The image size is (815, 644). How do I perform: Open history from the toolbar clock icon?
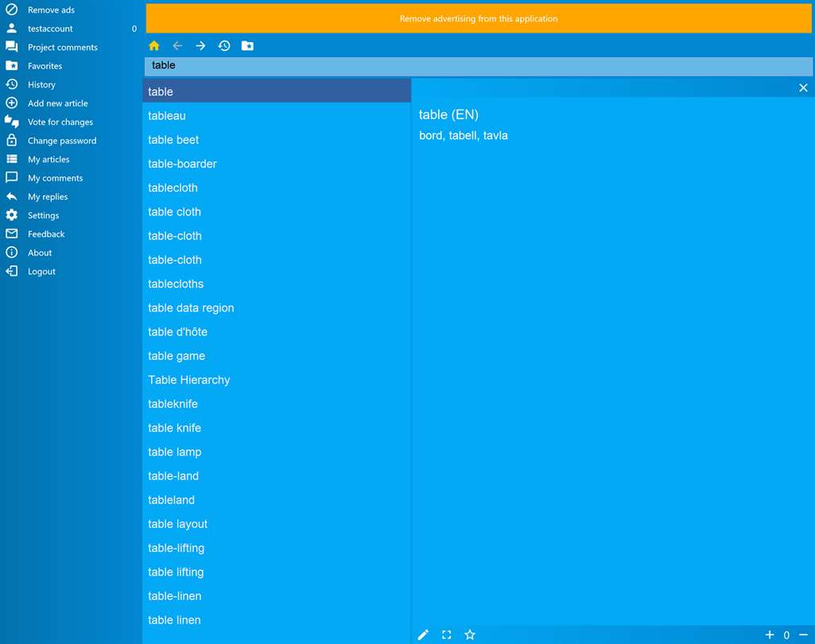coord(224,46)
